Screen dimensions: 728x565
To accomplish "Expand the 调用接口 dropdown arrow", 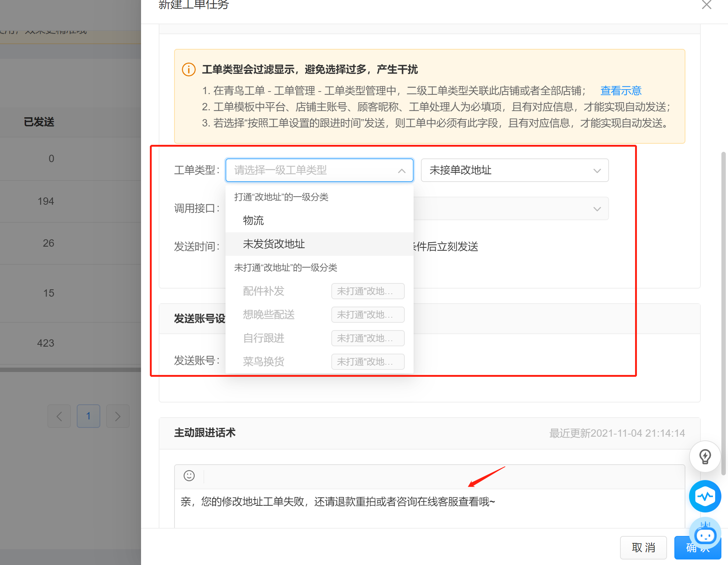I will (597, 209).
